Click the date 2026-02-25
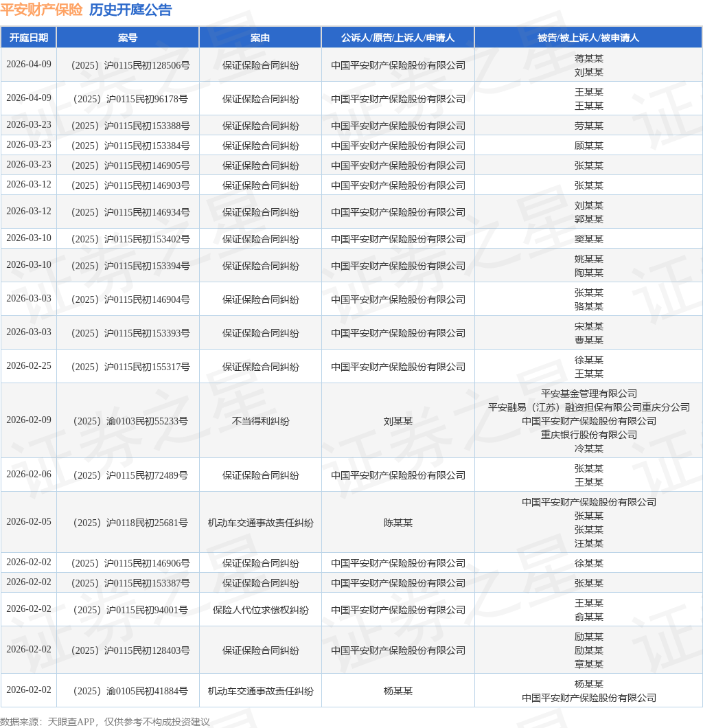The image size is (703, 728). coord(29,365)
